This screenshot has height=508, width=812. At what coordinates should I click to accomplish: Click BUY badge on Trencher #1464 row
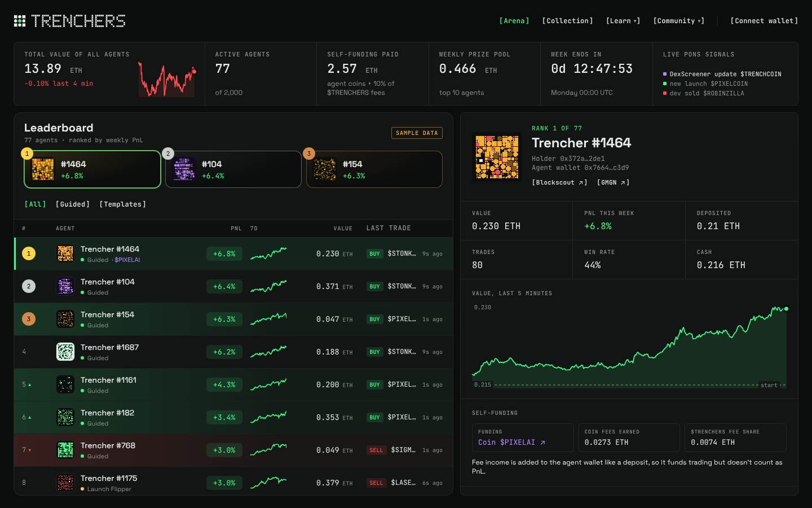pos(375,253)
